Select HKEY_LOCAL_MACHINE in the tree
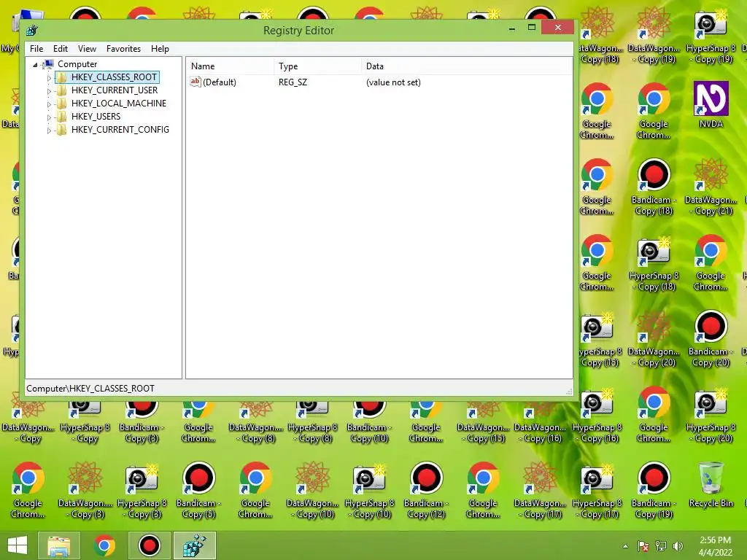The width and height of the screenshot is (747, 560). (x=119, y=104)
